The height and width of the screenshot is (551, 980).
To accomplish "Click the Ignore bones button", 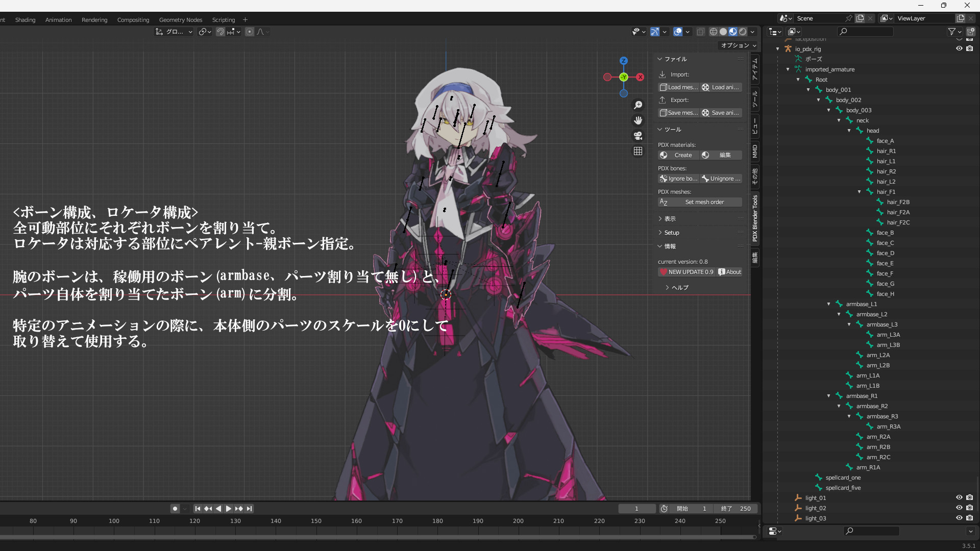I will pyautogui.click(x=678, y=179).
